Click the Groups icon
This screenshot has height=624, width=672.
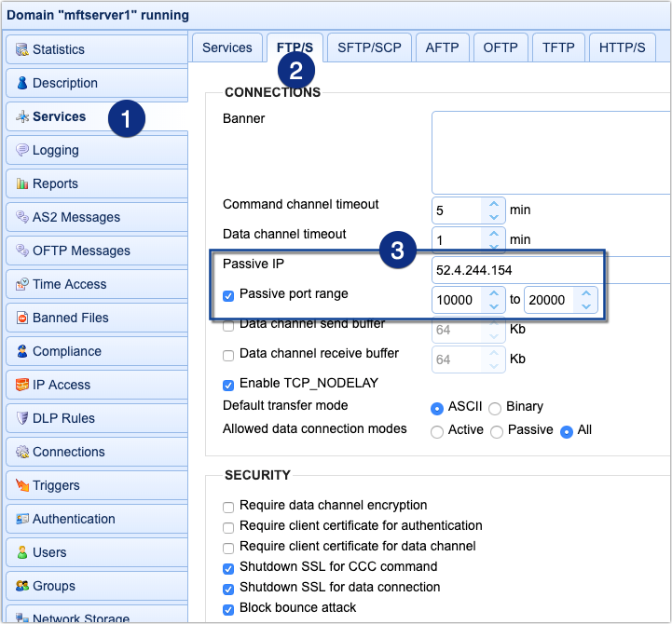tap(22, 586)
